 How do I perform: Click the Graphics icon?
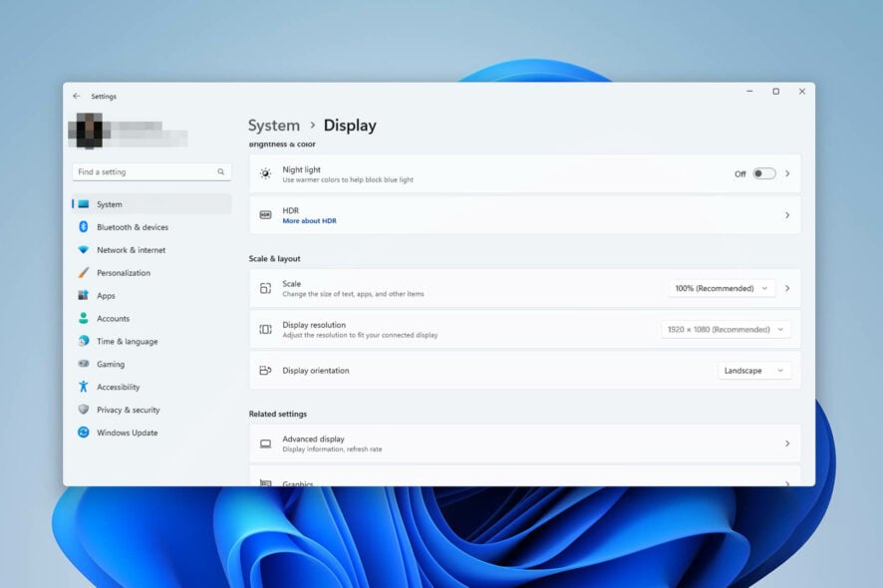pos(265,482)
